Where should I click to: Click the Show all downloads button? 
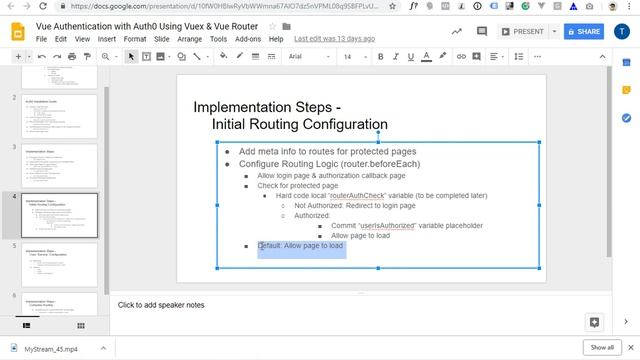pos(602,347)
